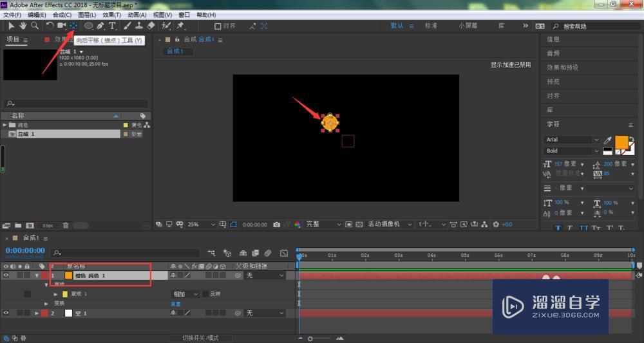
Task: Click the Draft 3D icon in timeline
Action: pyautogui.click(x=227, y=253)
